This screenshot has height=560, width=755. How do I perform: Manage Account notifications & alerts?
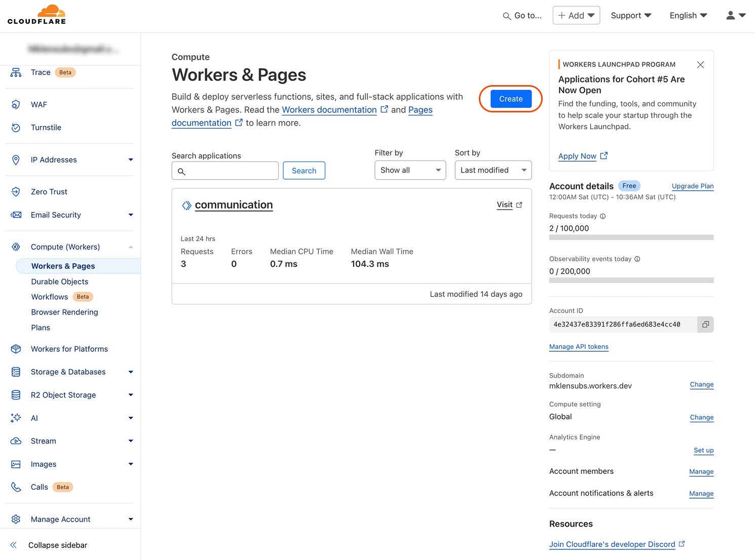point(701,494)
